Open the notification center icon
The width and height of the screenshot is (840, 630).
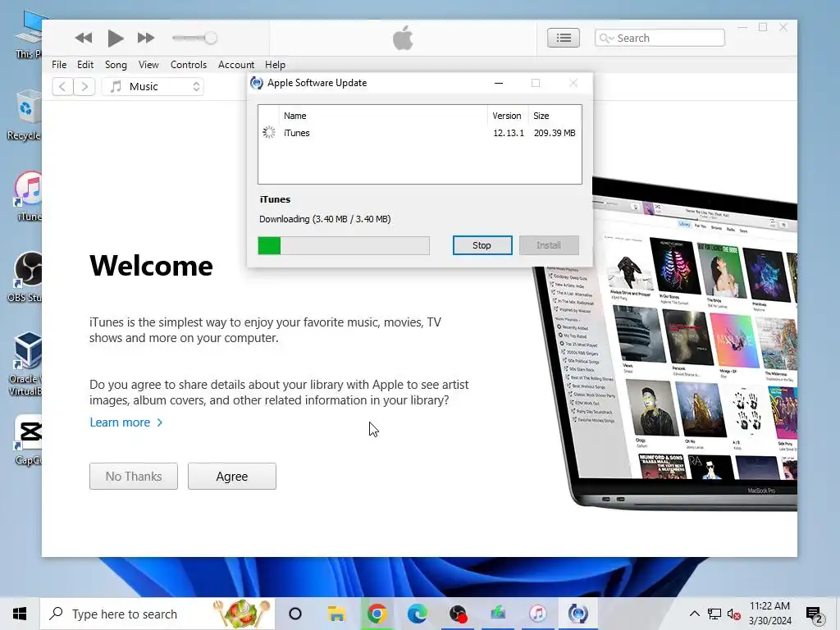[815, 614]
